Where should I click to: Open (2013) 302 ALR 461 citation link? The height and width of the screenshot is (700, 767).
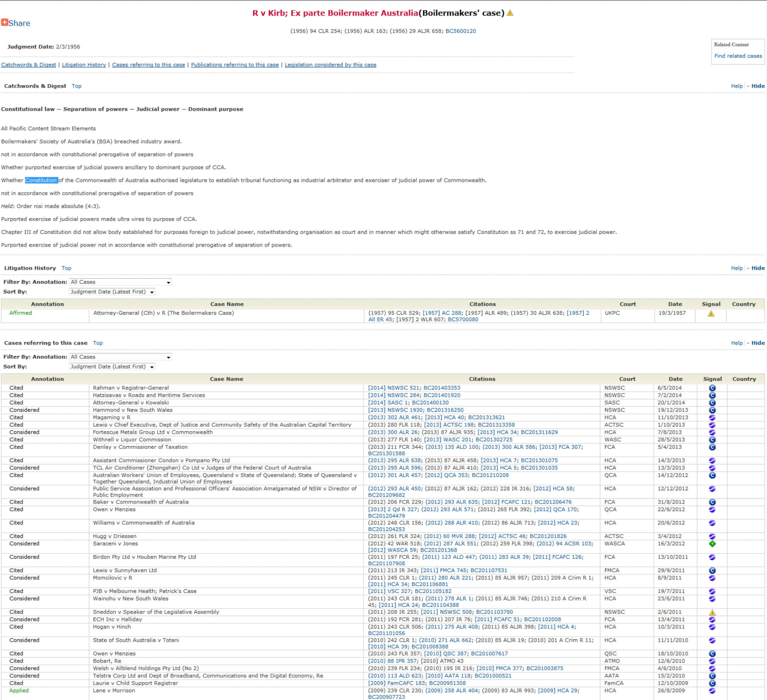(395, 418)
